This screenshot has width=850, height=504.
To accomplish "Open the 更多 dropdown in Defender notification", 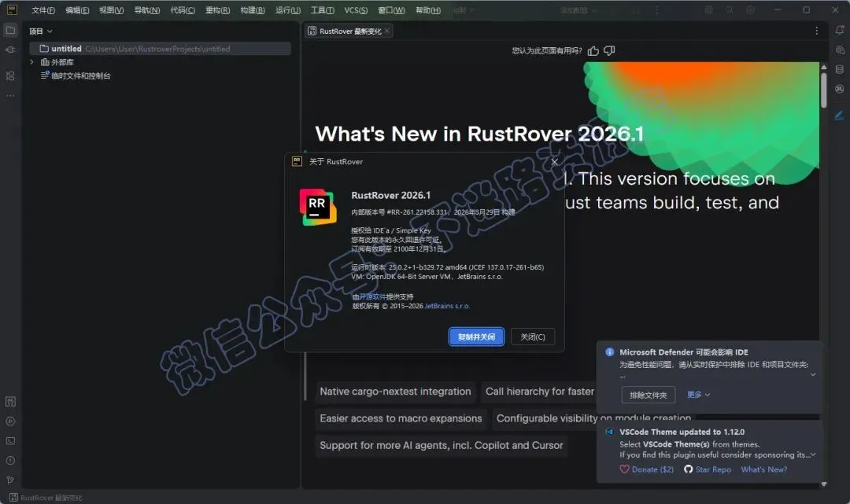I will pyautogui.click(x=698, y=395).
